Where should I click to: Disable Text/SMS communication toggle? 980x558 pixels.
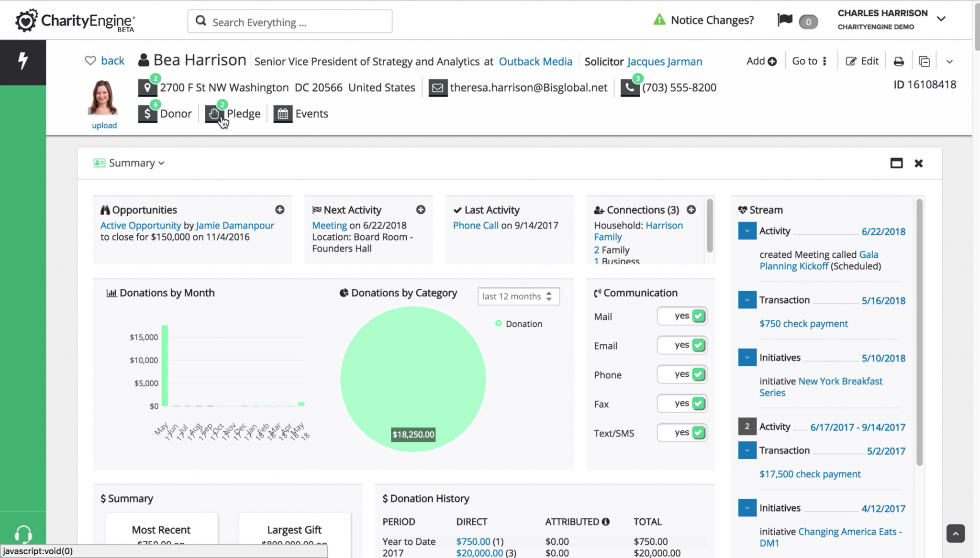[682, 433]
